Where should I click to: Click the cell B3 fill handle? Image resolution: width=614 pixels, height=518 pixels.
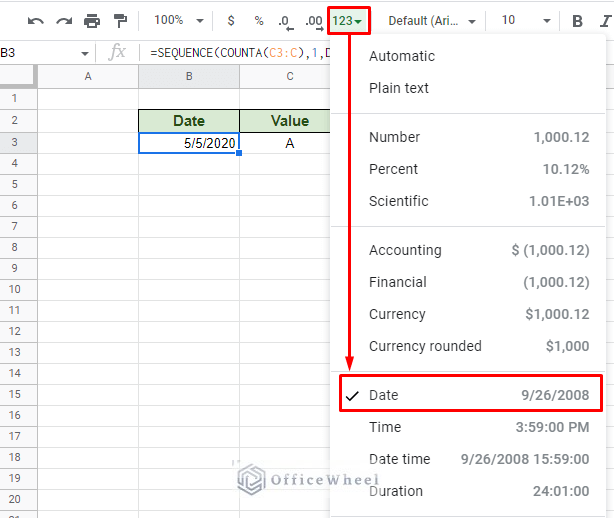[x=239, y=153]
